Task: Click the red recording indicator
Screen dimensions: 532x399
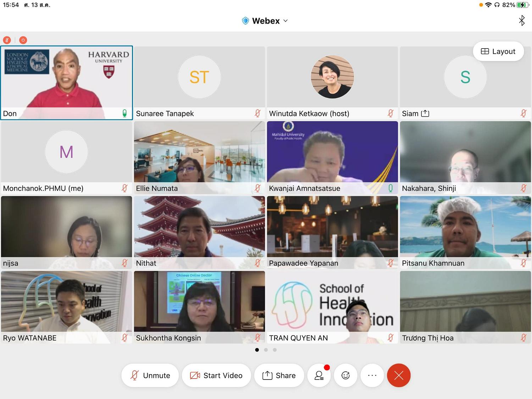Action: [23, 40]
